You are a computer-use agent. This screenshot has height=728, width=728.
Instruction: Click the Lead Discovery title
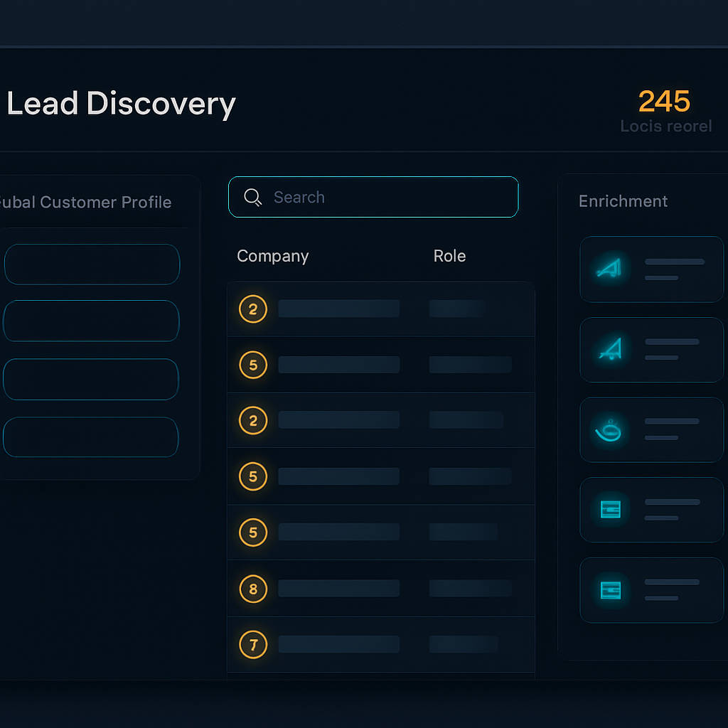click(121, 104)
